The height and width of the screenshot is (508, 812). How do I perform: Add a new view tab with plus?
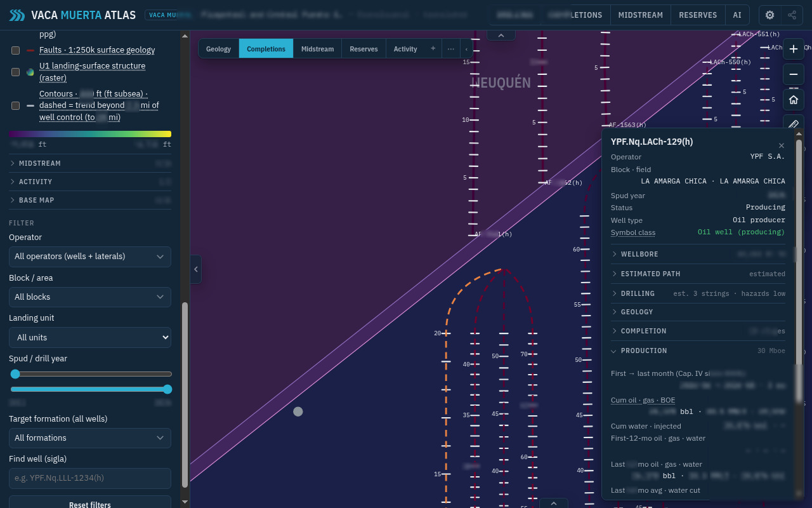(433, 48)
